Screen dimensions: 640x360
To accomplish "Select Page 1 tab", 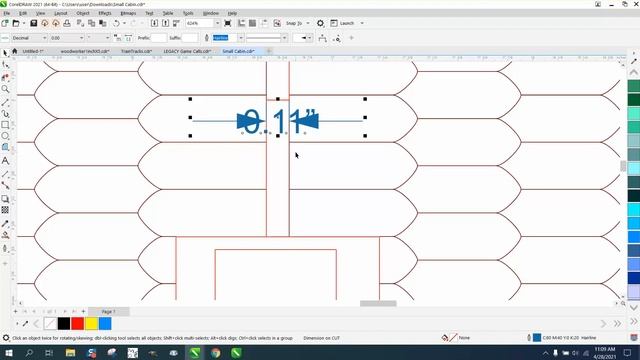I will (x=109, y=311).
